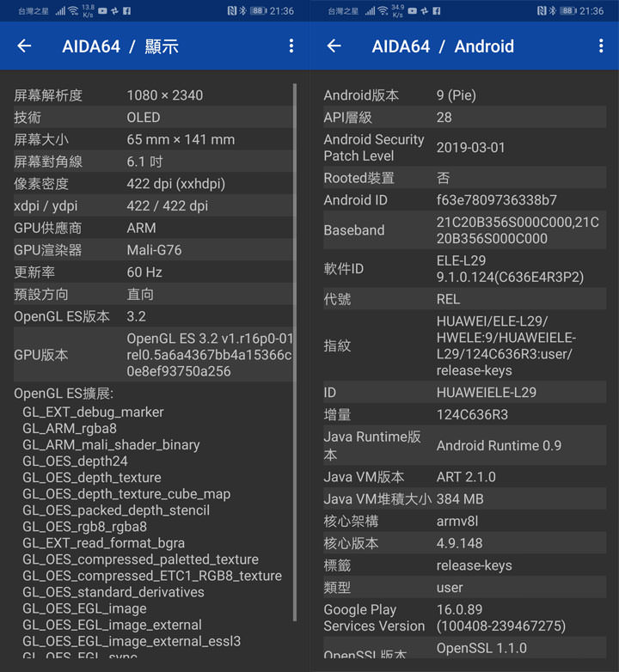Image resolution: width=619 pixels, height=672 pixels.
Task: Select the OpenGL ES版本 3.2 row
Action: [x=153, y=316]
